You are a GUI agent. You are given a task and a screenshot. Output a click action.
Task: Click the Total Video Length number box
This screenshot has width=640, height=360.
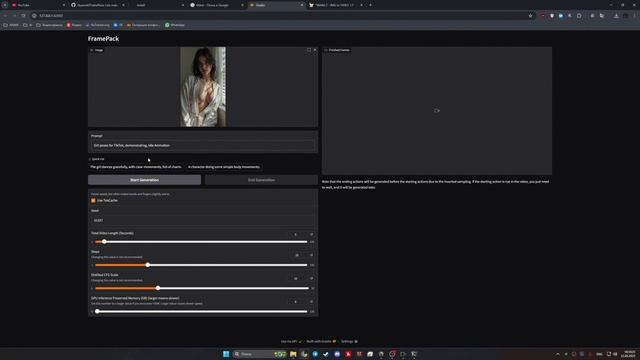(298, 234)
